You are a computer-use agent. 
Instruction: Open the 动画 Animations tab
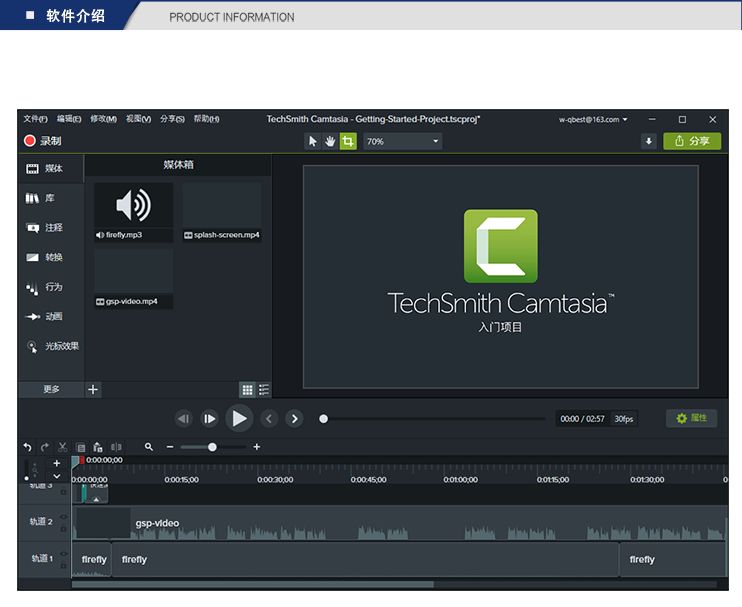pos(51,317)
